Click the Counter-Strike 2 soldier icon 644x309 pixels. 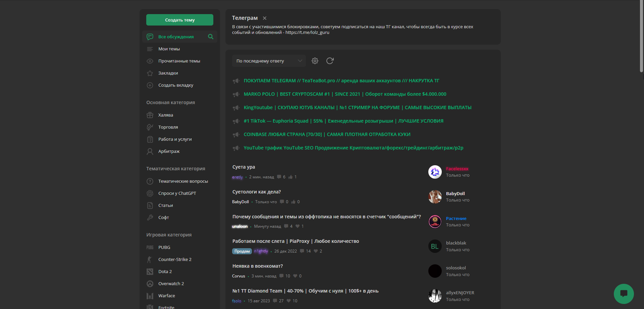coord(150,260)
